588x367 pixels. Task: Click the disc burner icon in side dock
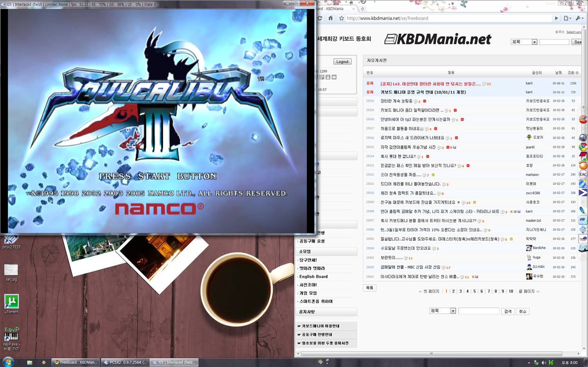tap(583, 183)
